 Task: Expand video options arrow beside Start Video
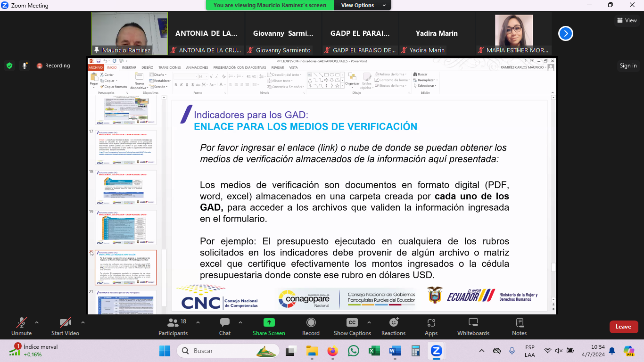pyautogui.click(x=83, y=323)
